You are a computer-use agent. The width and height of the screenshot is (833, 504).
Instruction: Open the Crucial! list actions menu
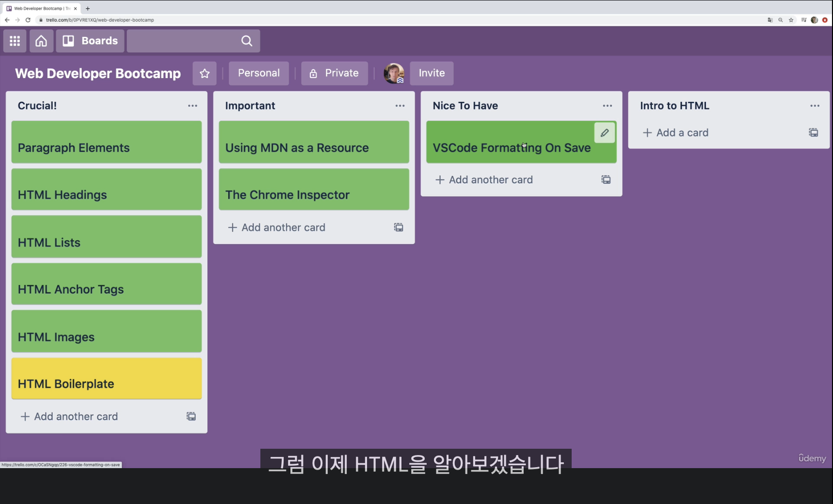click(192, 106)
